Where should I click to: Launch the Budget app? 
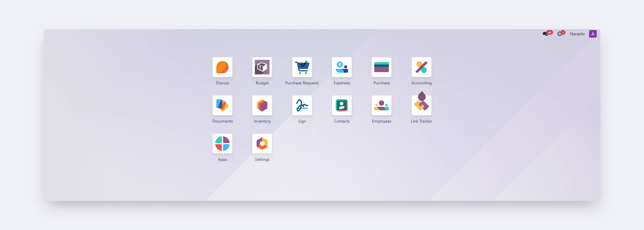tap(262, 67)
